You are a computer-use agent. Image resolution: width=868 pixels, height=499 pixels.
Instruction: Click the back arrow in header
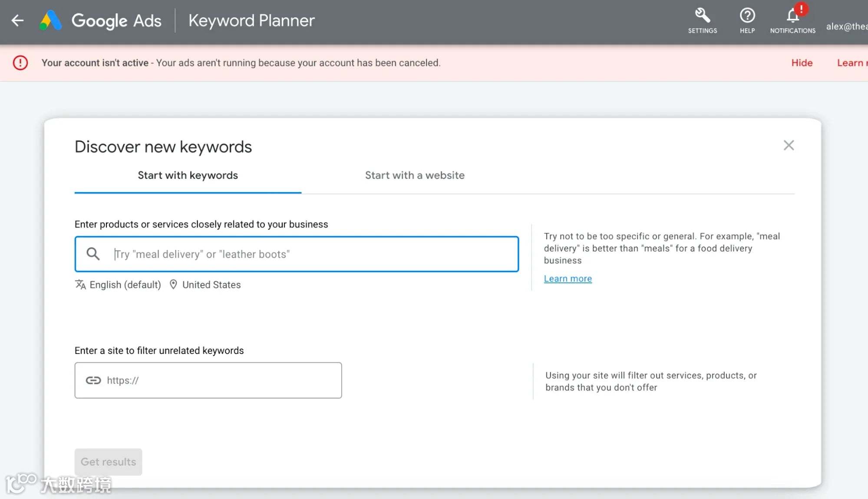pos(17,20)
